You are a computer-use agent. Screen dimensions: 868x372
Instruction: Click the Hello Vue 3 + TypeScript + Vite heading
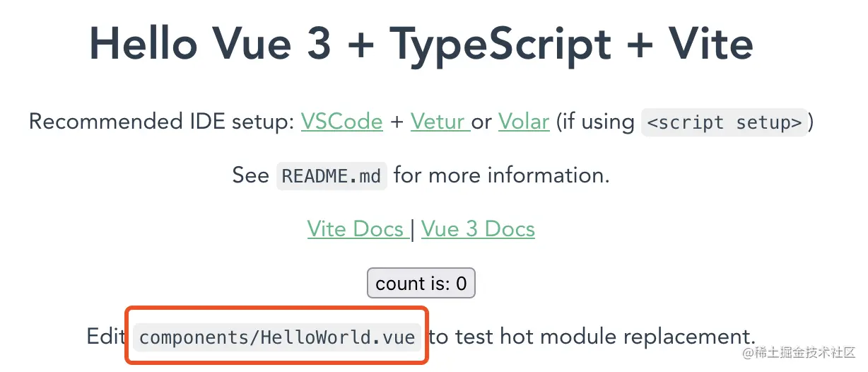coord(421,44)
